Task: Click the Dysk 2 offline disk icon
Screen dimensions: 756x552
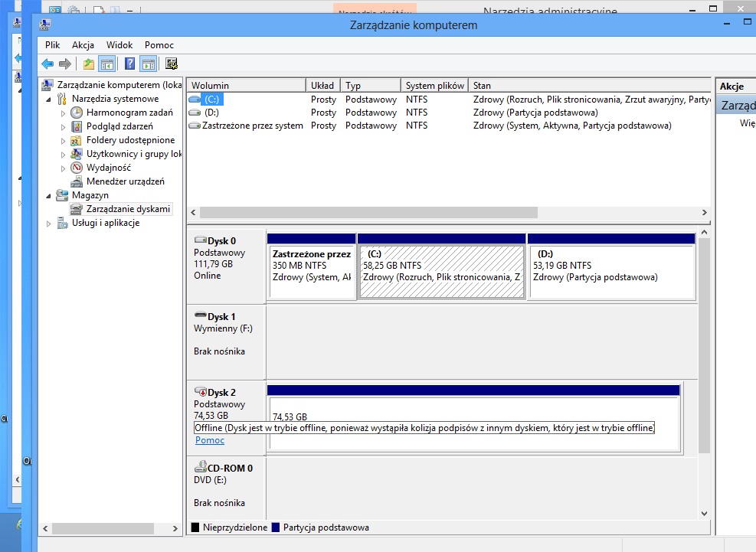Action: point(201,392)
